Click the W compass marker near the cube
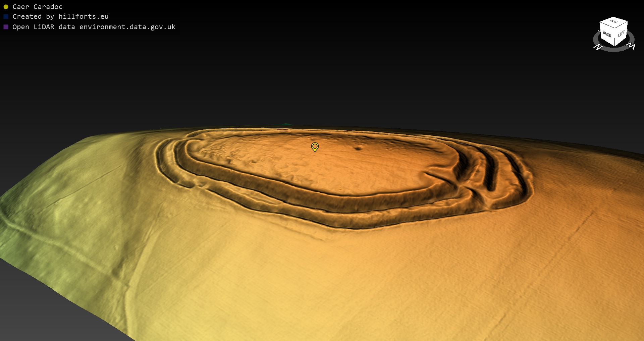The height and width of the screenshot is (341, 644). pos(631,46)
